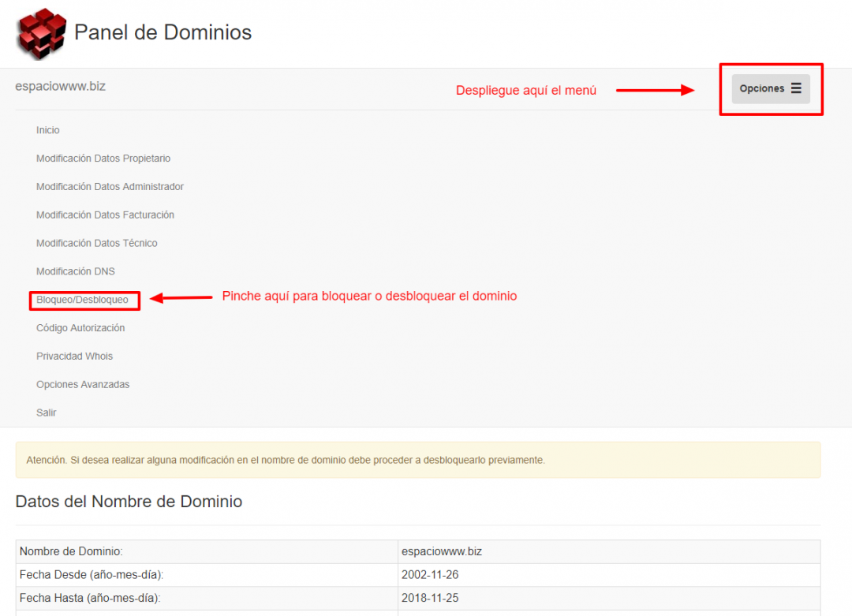Click Bloqueo/Desbloqueo to unlock the domain

(x=83, y=300)
